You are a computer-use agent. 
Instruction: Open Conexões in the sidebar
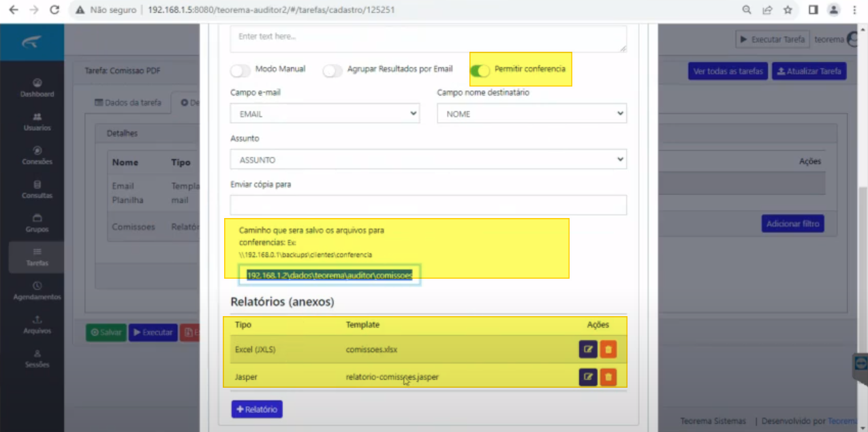point(37,155)
